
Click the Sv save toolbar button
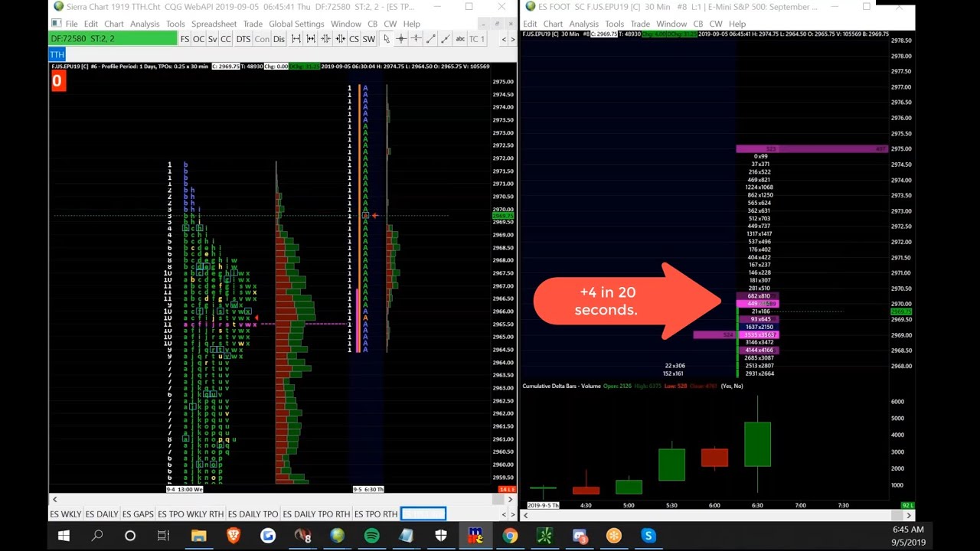(212, 39)
